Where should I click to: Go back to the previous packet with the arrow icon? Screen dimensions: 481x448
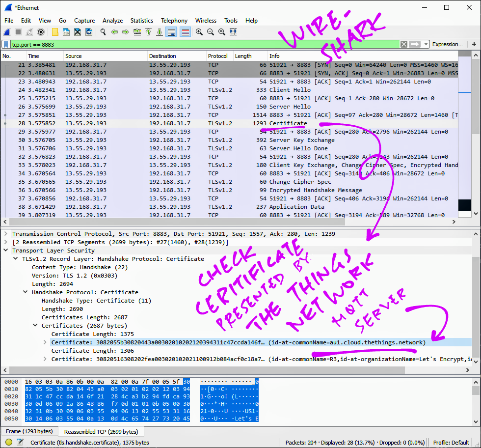[x=114, y=32]
